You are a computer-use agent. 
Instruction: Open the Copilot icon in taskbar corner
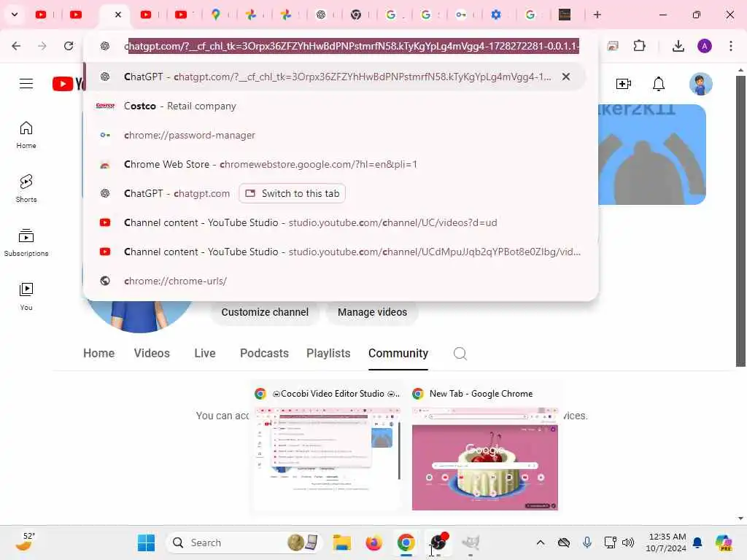pos(724,542)
